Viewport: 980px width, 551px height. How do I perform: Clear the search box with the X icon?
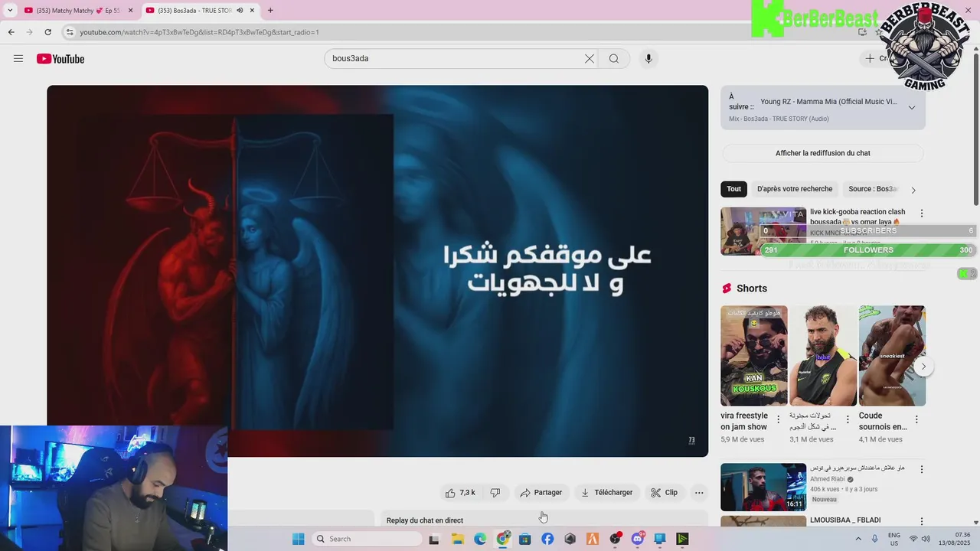(x=590, y=59)
